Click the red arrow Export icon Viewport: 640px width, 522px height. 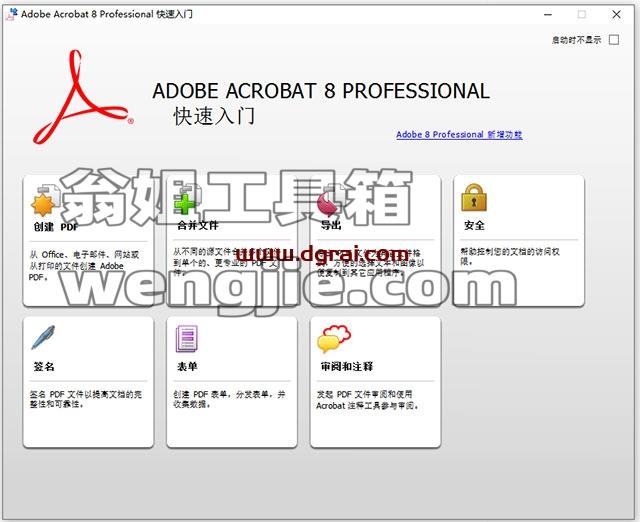(330, 201)
